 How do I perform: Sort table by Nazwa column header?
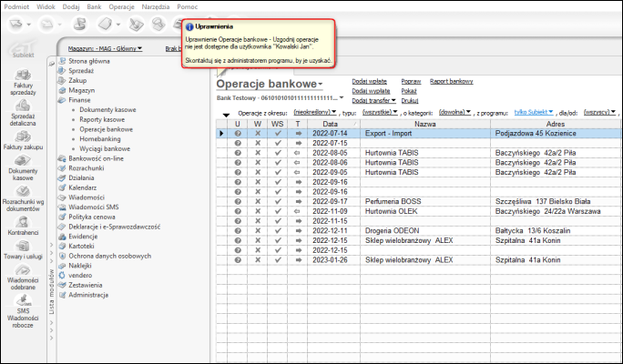coord(425,124)
